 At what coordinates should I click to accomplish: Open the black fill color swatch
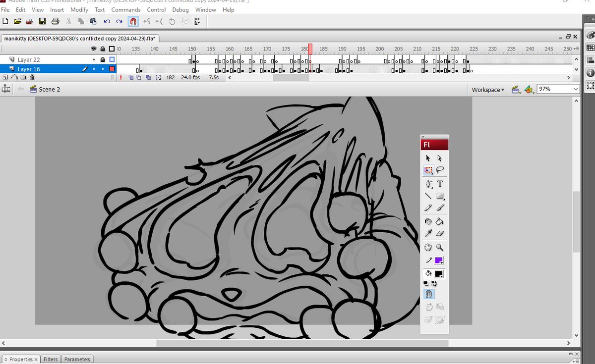(x=439, y=273)
